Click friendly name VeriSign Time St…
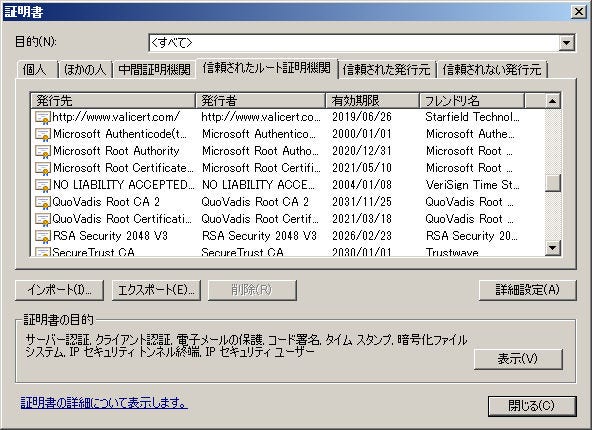Screen dimensions: 592x430 pos(473,185)
